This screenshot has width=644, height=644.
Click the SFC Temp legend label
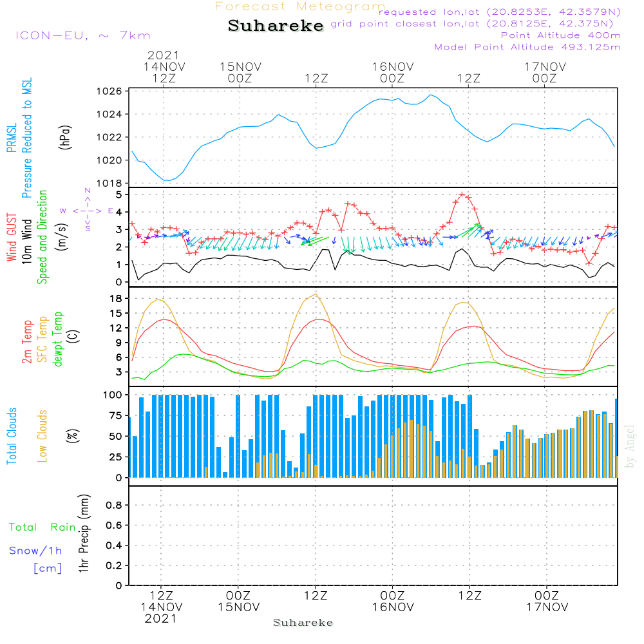[43, 338]
